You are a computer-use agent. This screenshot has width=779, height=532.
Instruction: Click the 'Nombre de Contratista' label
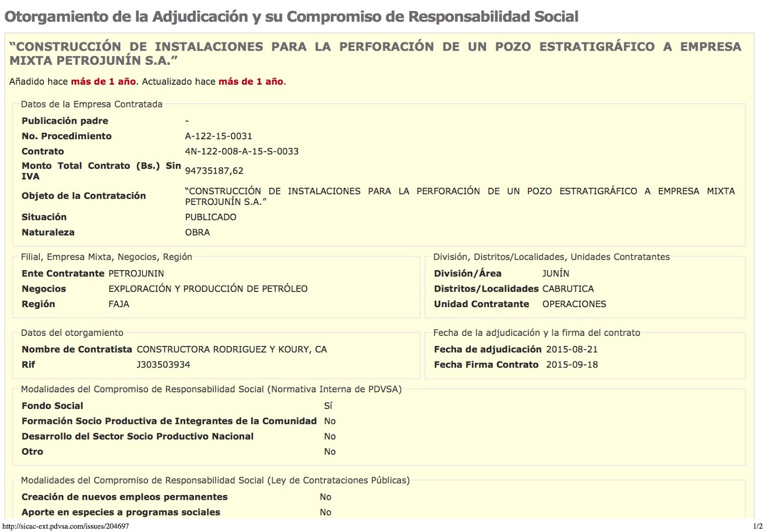coord(77,349)
